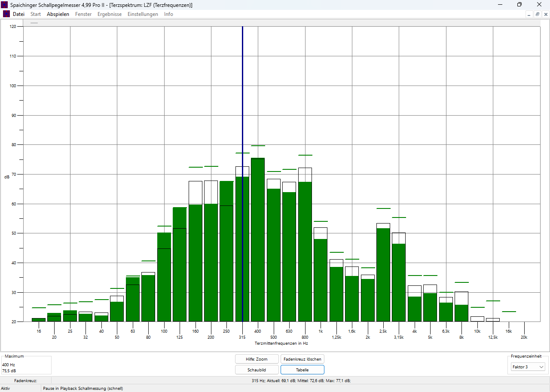The image size is (550, 392).
Task: Switch to Schaubild view
Action: click(x=257, y=370)
